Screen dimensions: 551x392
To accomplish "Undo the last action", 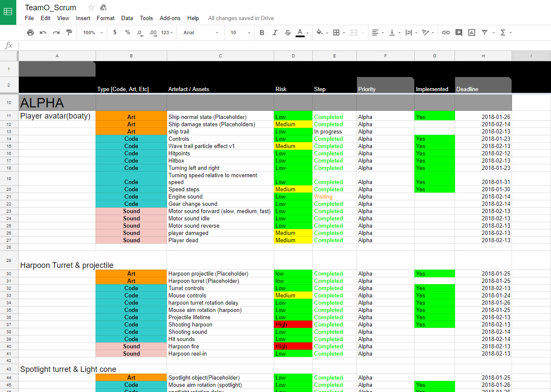I will coord(43,33).
